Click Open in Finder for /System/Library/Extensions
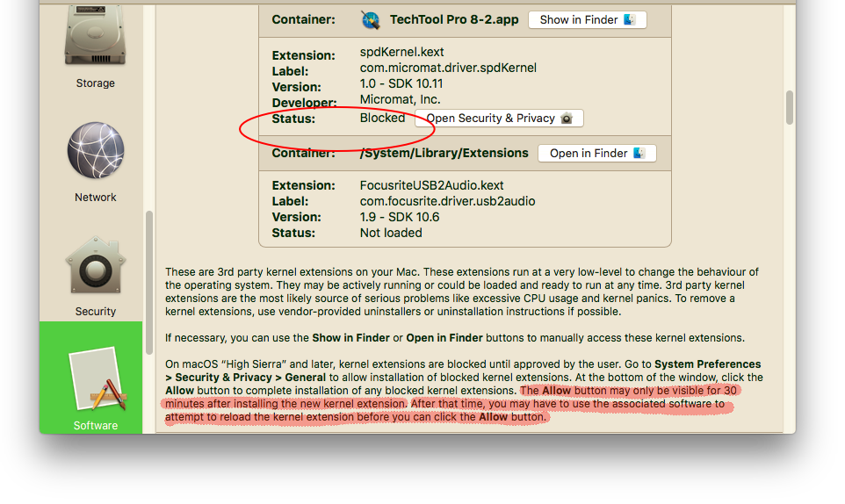Image resolution: width=845 pixels, height=504 pixels. tap(597, 154)
